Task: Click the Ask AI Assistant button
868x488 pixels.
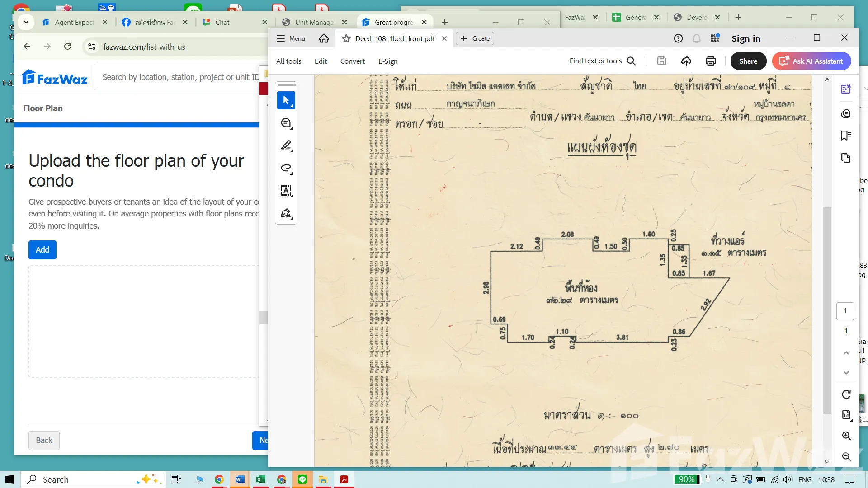Action: 811,61
